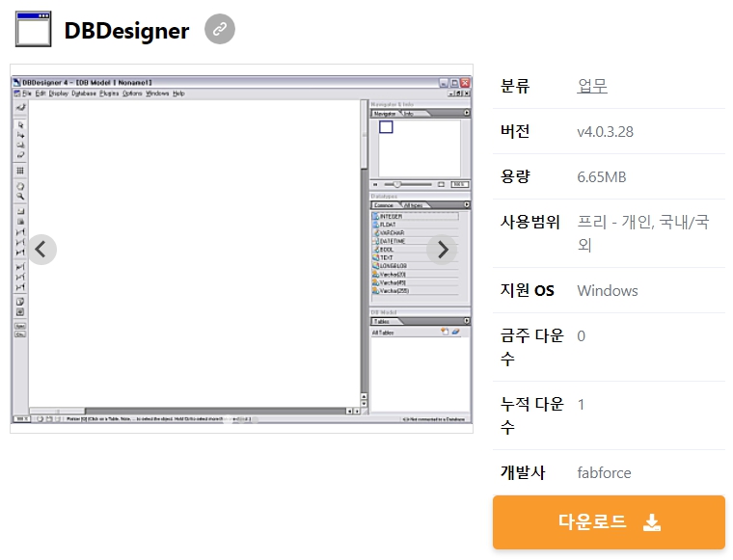Viewport: 733px width, 560px height.
Task: Select FLOAT datatype in the list
Action: (x=415, y=225)
